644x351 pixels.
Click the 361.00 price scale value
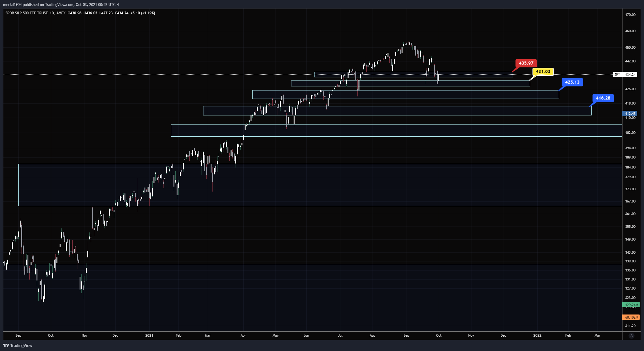pyautogui.click(x=630, y=214)
